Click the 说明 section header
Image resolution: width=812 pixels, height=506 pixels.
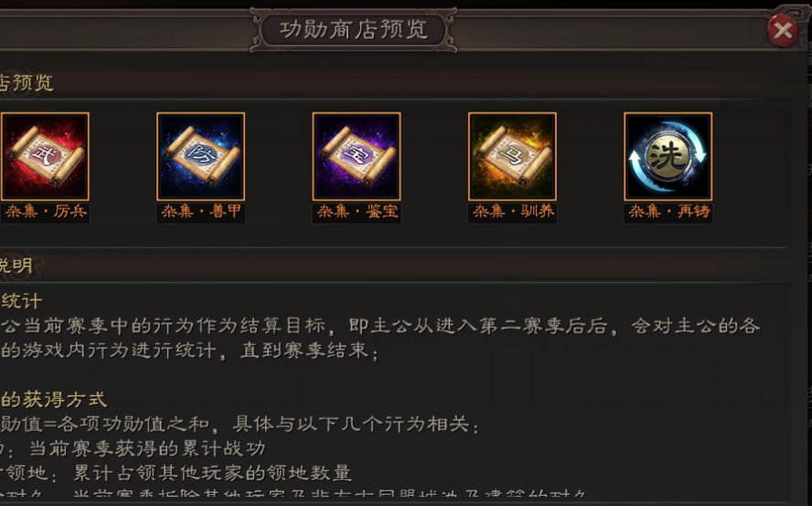[16, 266]
